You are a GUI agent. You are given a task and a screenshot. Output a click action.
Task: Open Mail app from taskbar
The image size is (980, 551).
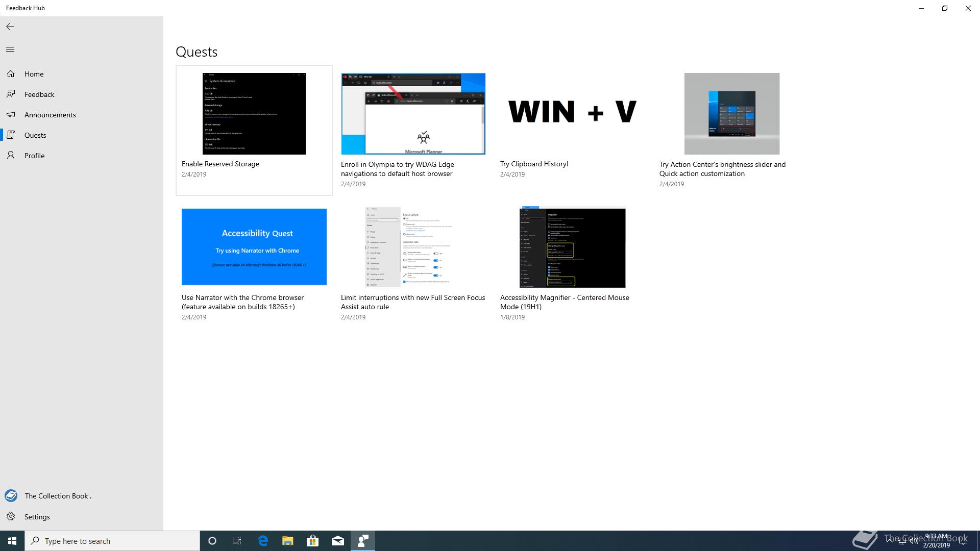(x=338, y=541)
